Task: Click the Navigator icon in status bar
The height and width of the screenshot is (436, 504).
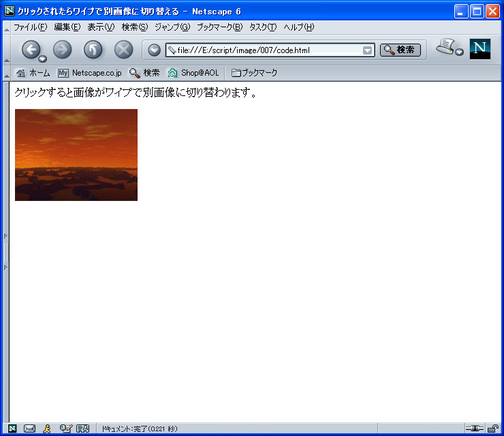Action: point(12,429)
